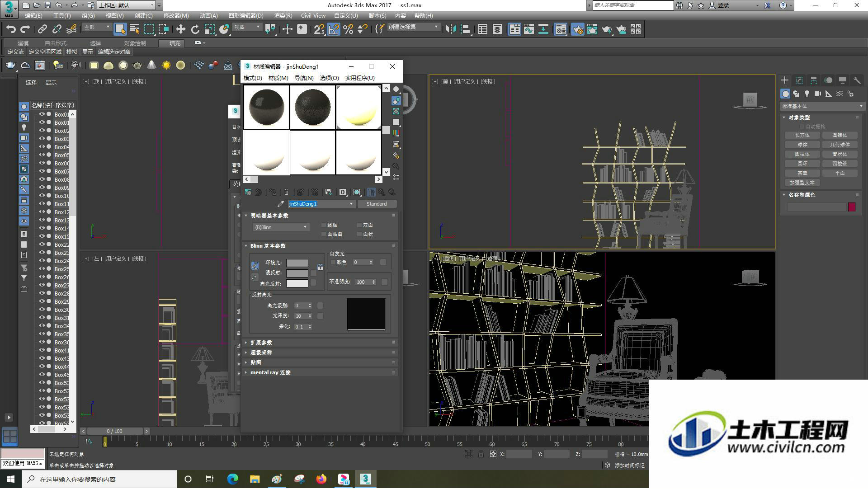Click the 圆柱体 cylinder button
The height and width of the screenshot is (489, 868).
coord(802,154)
